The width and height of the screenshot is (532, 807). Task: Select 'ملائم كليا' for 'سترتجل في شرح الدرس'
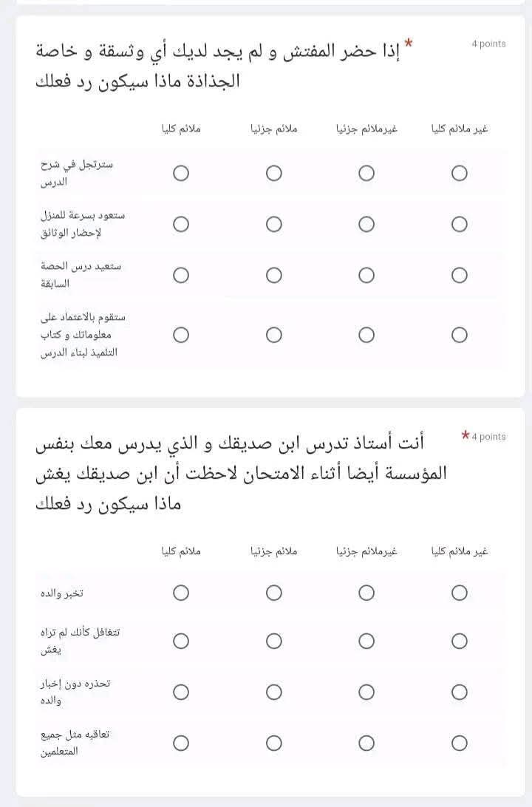tap(181, 173)
